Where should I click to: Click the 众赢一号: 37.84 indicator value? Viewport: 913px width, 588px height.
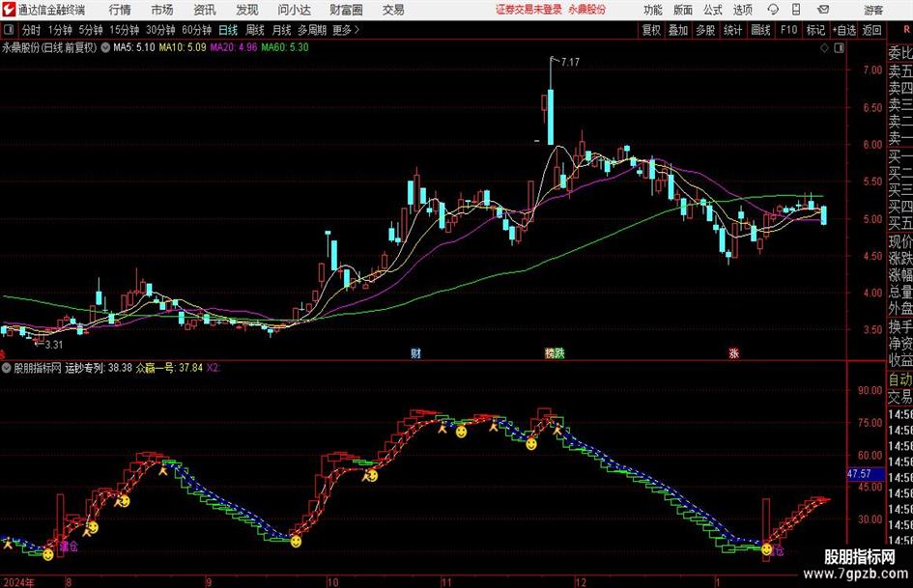pos(169,368)
